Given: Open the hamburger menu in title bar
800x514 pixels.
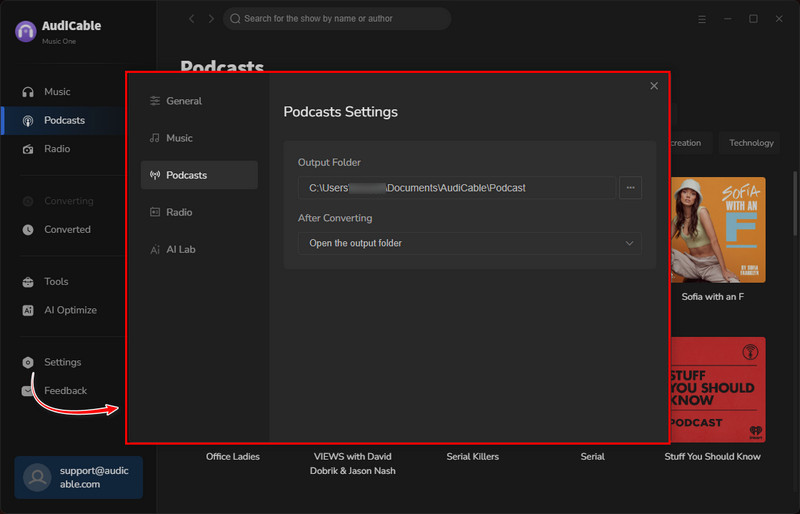Looking at the screenshot, I should tap(702, 19).
